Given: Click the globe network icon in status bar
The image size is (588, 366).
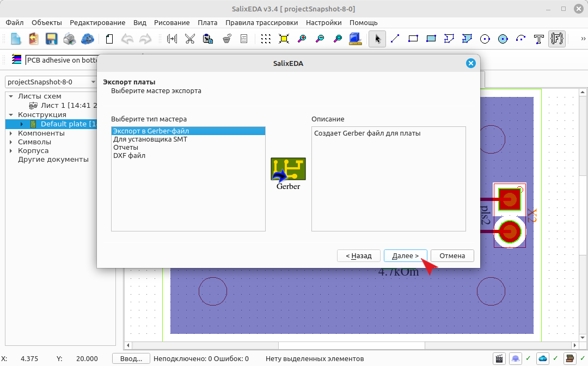Looking at the screenshot, I should [516, 358].
